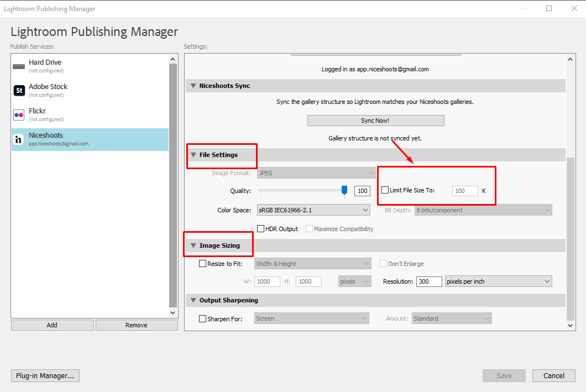Maximize the Publishing Manager window

point(549,8)
